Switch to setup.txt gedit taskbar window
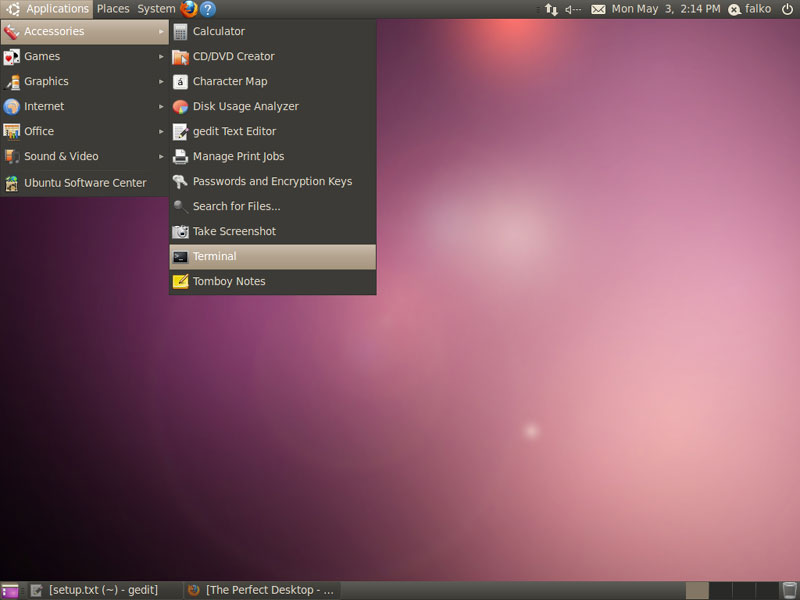This screenshot has width=800, height=600. point(104,590)
